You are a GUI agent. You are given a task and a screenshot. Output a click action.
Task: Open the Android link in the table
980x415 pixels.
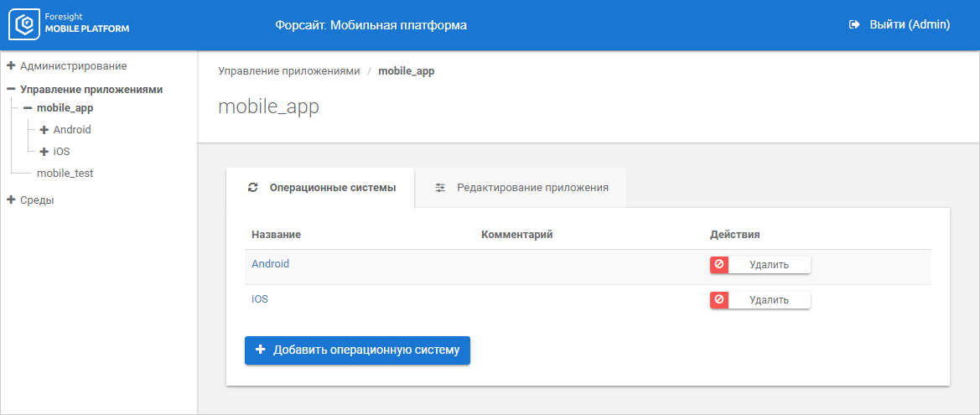(270, 263)
